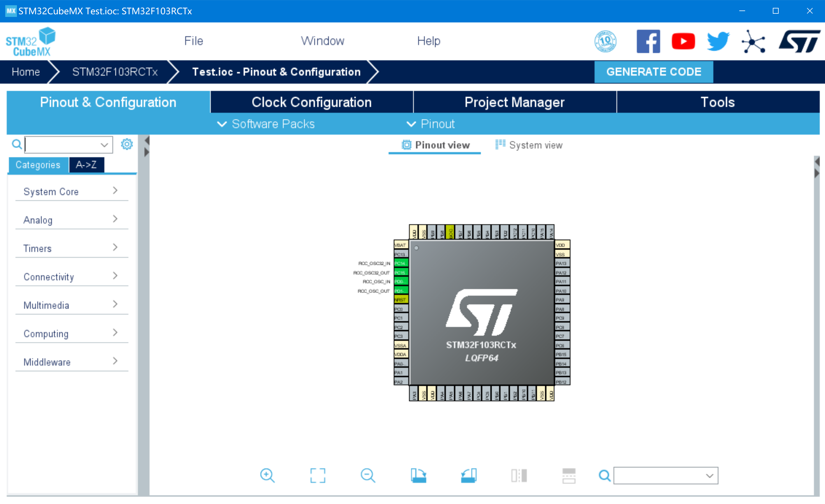
Task: Click the flip chip view icon
Action: click(x=519, y=475)
